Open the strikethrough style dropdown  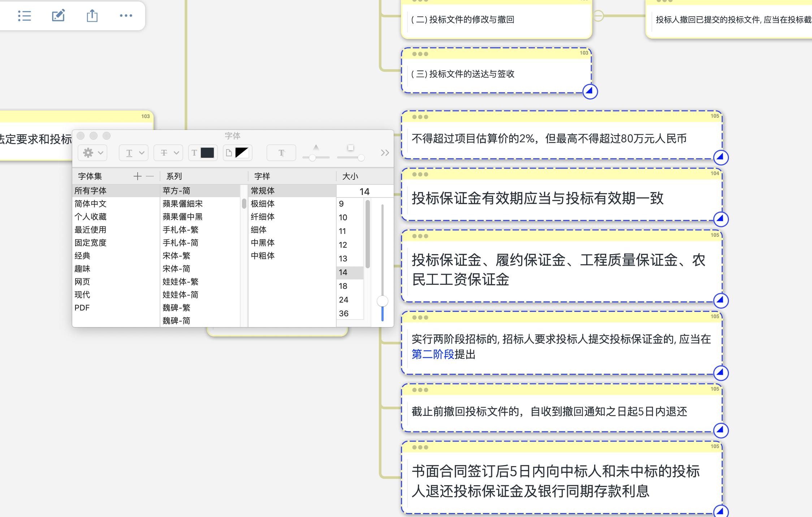point(168,153)
